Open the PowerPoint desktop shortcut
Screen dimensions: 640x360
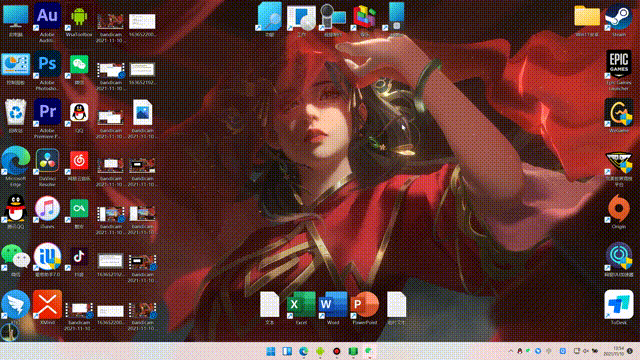(x=364, y=304)
